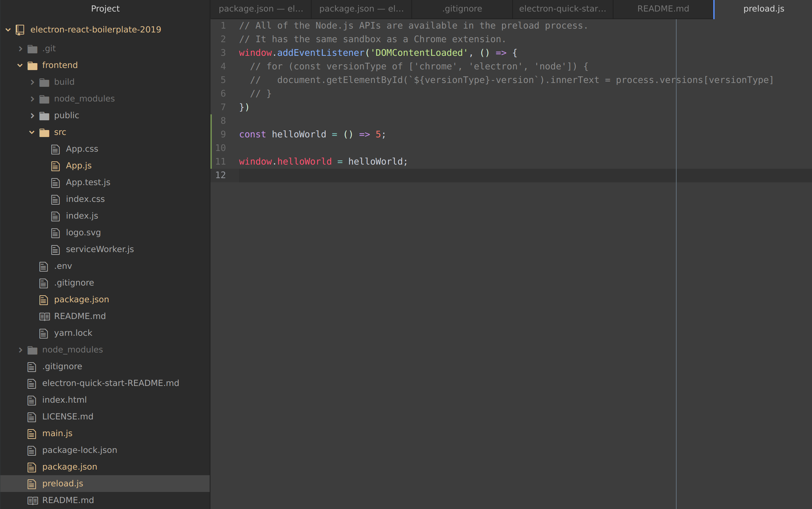The width and height of the screenshot is (812, 509).
Task: Switch to the .gitignore tab
Action: pyautogui.click(x=462, y=9)
